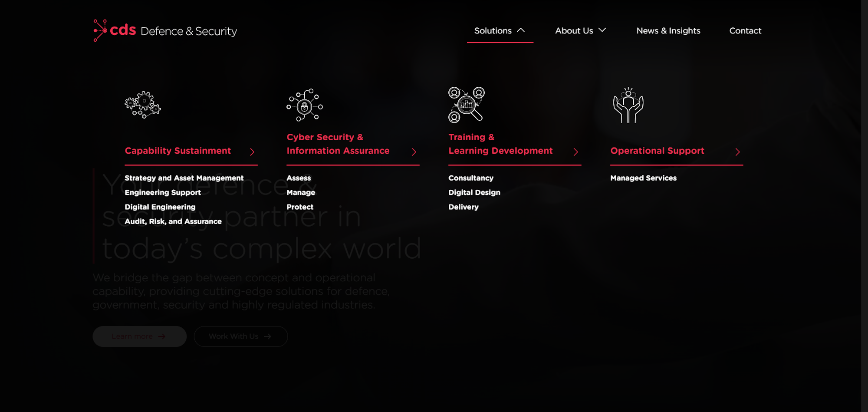The image size is (868, 412).
Task: Open Cyber Security & Information Assurance heading
Action: (338, 144)
